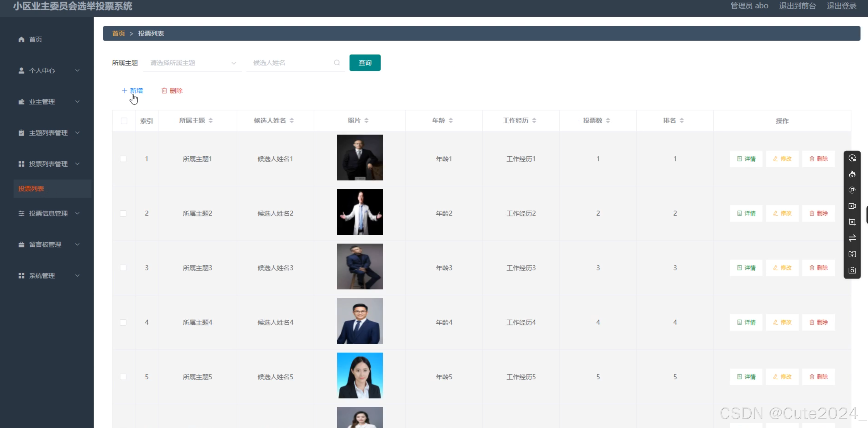
Task: Sort by 候选人姓名 column arrows
Action: click(x=292, y=121)
